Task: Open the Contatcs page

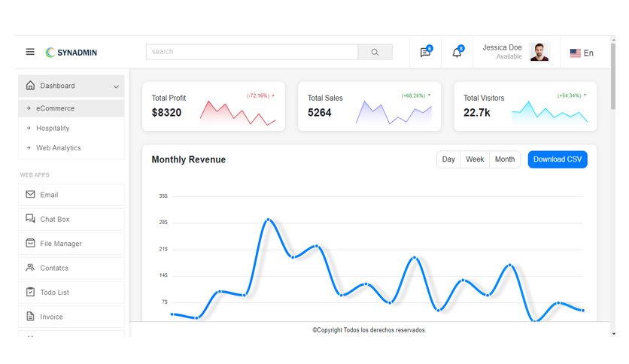Action: click(71, 268)
